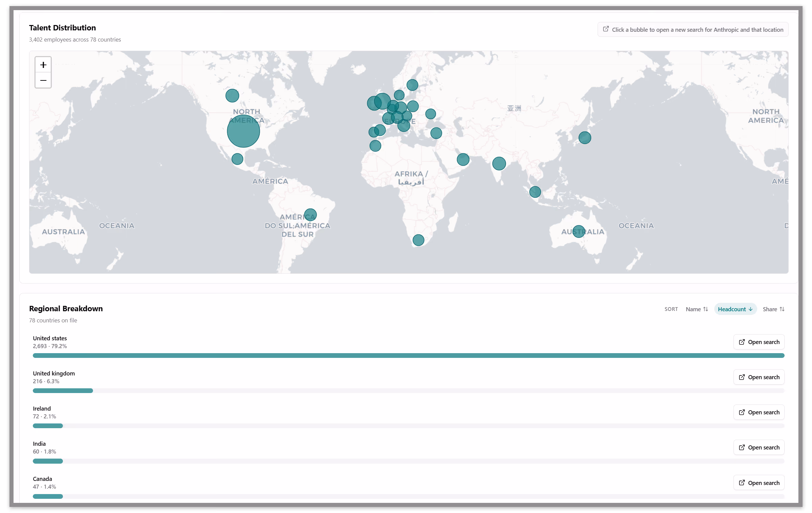Screen dimensions: 812x513
Task: Click the 'Ireland' country name
Action: click(x=42, y=409)
